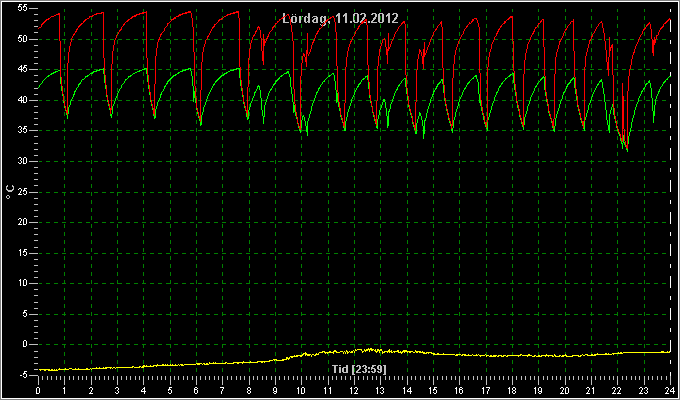Select hour 0 on the time axis
Screen dimensions: 680x400
[38, 391]
